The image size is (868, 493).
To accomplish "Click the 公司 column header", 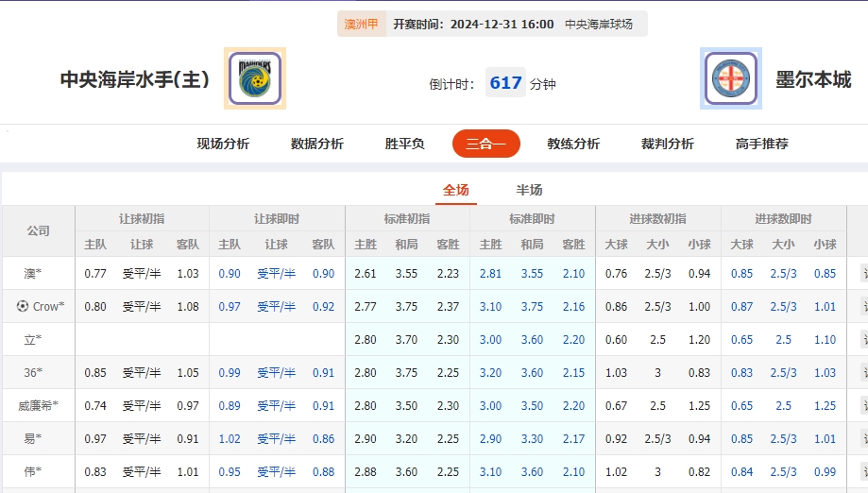I will [x=38, y=231].
